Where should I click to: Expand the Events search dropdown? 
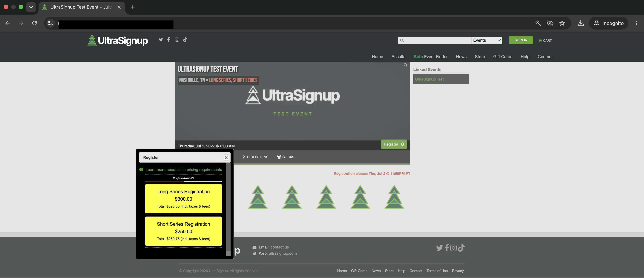pos(487,40)
